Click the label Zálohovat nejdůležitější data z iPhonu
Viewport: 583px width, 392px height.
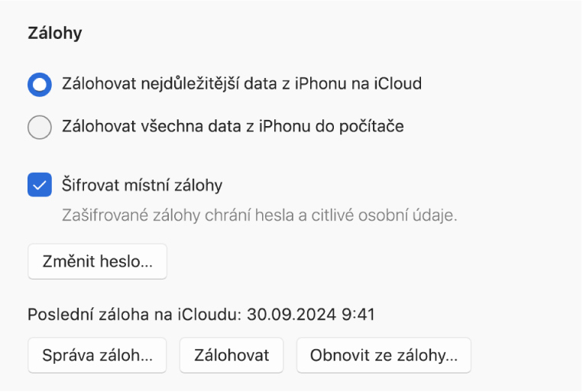point(241,84)
